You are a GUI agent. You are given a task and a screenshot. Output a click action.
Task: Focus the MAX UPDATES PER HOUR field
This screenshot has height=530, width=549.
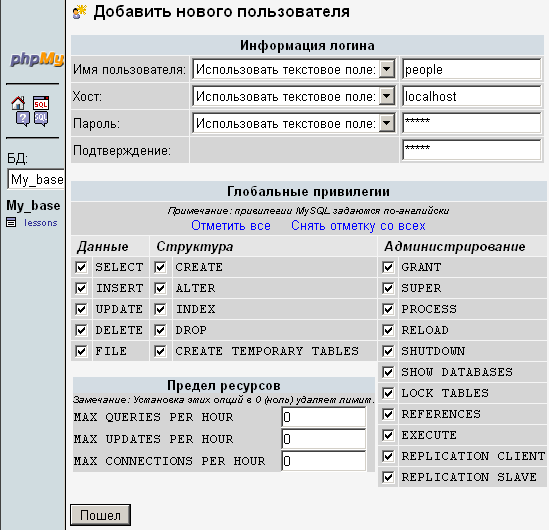(x=324, y=439)
